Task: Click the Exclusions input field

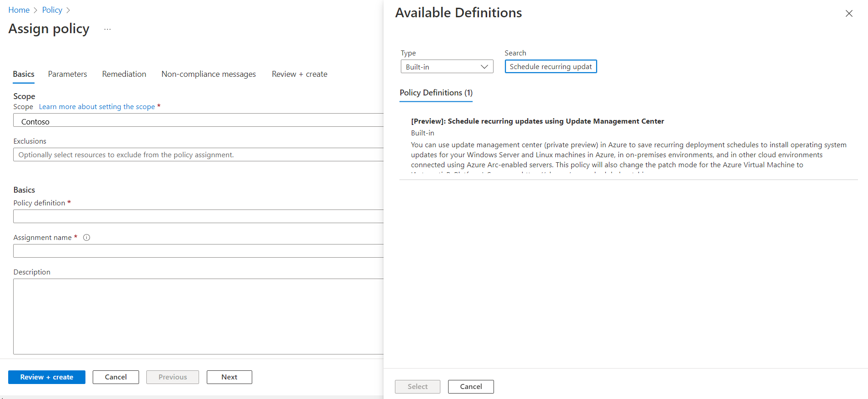Action: [x=198, y=155]
